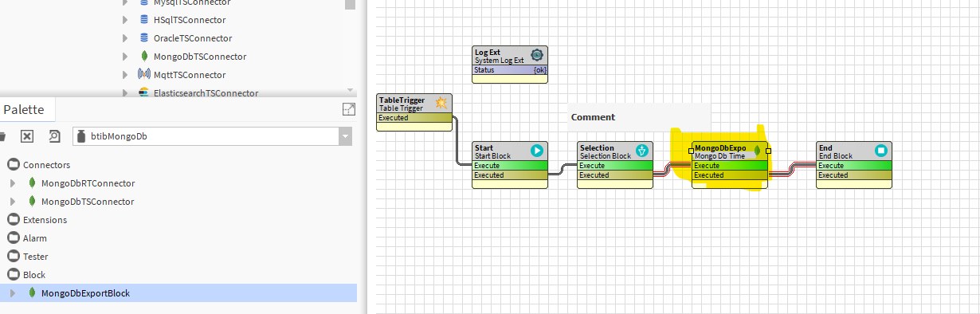Click the End block Executed slot
This screenshot has width=980, height=314.
tap(854, 175)
